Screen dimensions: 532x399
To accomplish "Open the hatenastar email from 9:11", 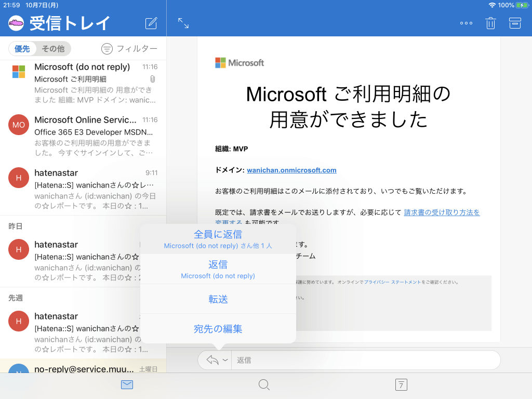I will [x=83, y=189].
